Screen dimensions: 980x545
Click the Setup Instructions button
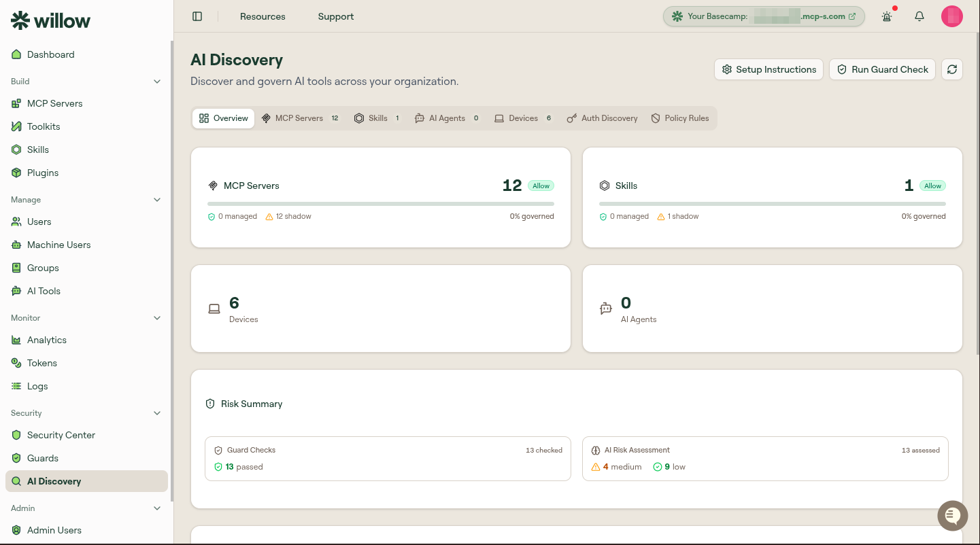pyautogui.click(x=768, y=69)
